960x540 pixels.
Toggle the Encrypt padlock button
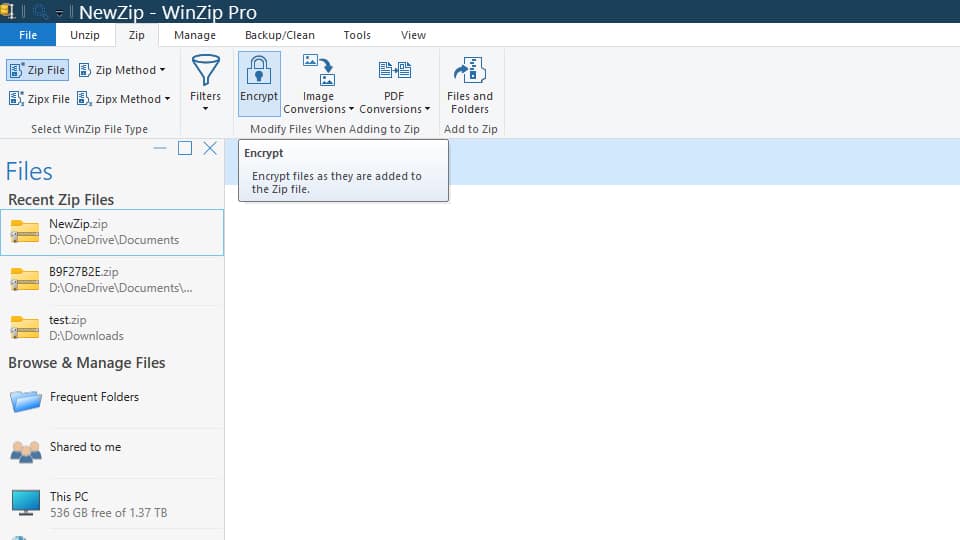tap(259, 83)
